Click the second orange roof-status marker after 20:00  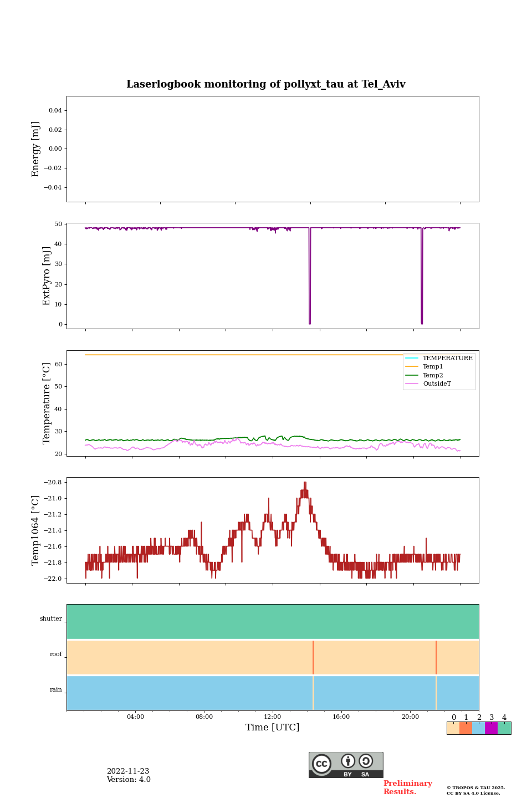tap(437, 657)
